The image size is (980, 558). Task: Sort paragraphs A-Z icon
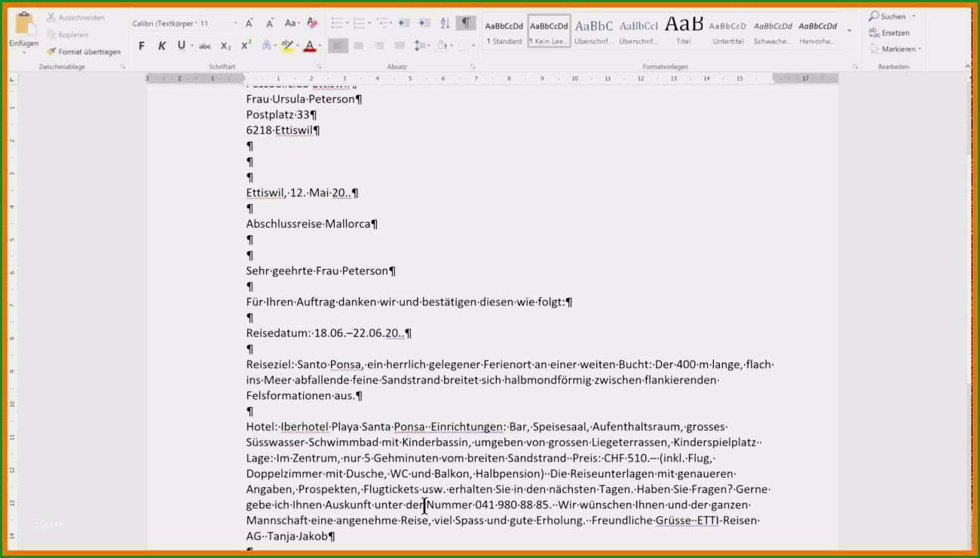[x=445, y=23]
